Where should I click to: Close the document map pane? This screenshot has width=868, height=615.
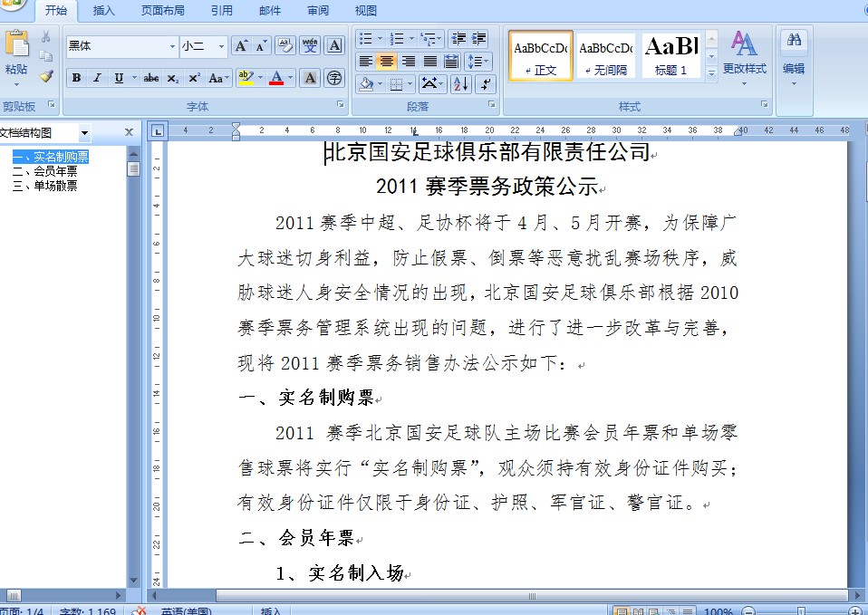point(129,132)
